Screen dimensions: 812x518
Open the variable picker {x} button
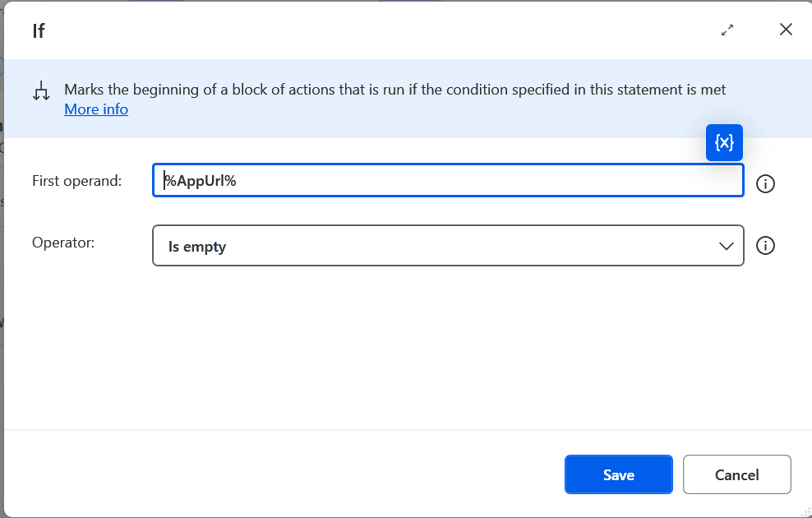724,142
